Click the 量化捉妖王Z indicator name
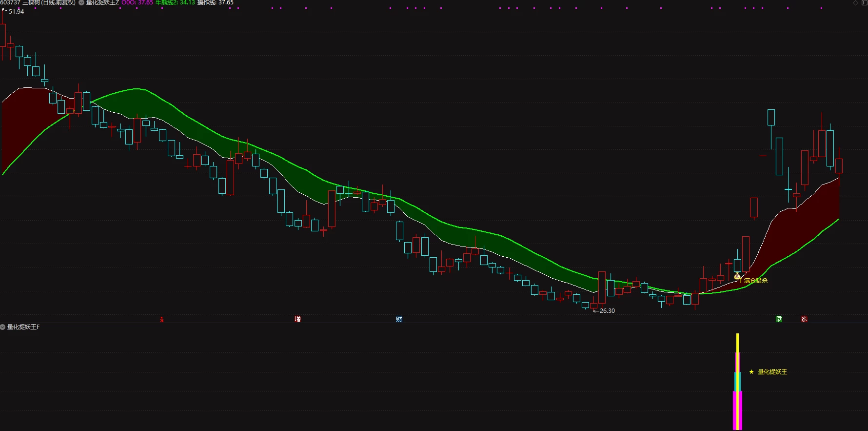The width and height of the screenshot is (868, 431). pos(102,2)
